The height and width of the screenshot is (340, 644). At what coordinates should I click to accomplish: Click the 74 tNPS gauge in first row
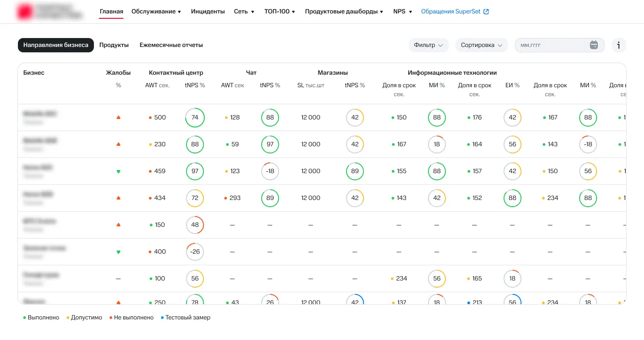(x=195, y=118)
